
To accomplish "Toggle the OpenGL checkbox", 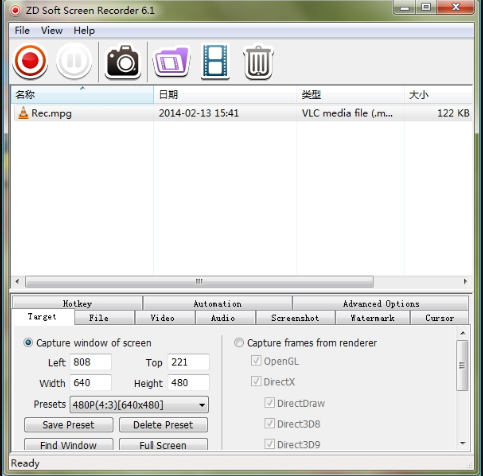I will [256, 361].
